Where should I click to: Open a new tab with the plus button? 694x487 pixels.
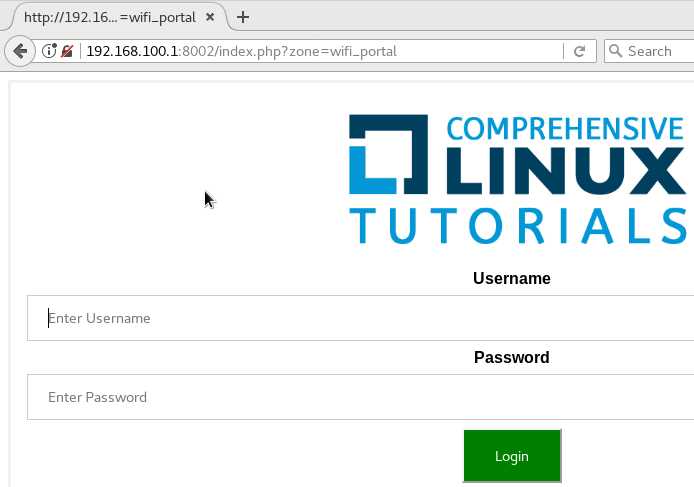242,17
